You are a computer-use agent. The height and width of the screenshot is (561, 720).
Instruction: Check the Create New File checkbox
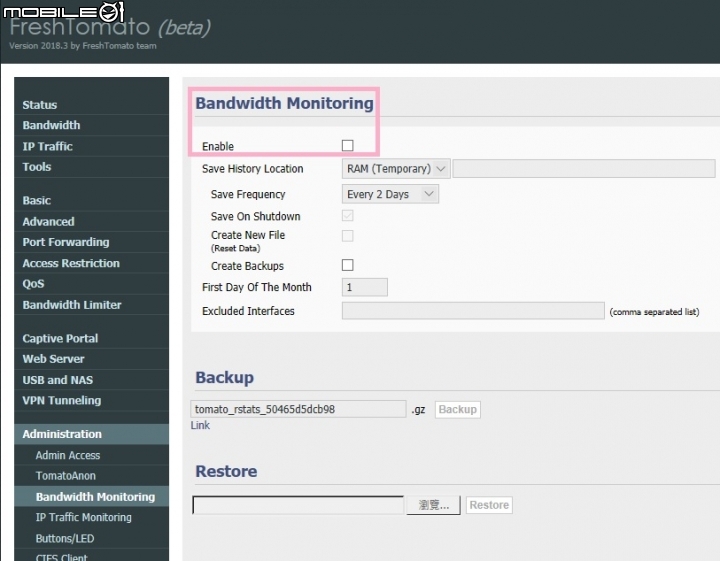click(x=348, y=236)
